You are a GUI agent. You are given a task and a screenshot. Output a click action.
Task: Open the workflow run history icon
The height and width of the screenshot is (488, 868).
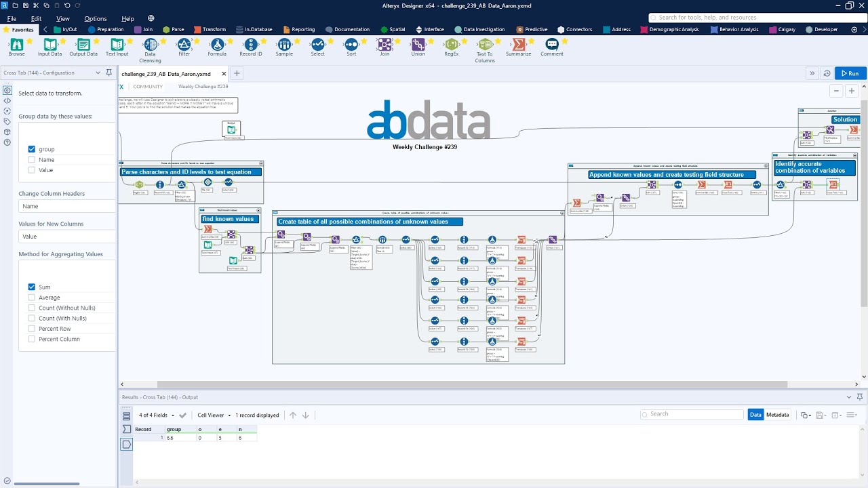[x=827, y=73]
